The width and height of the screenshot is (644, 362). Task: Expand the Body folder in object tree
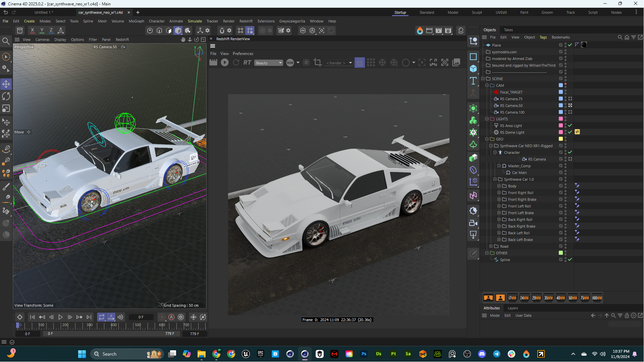click(x=499, y=186)
